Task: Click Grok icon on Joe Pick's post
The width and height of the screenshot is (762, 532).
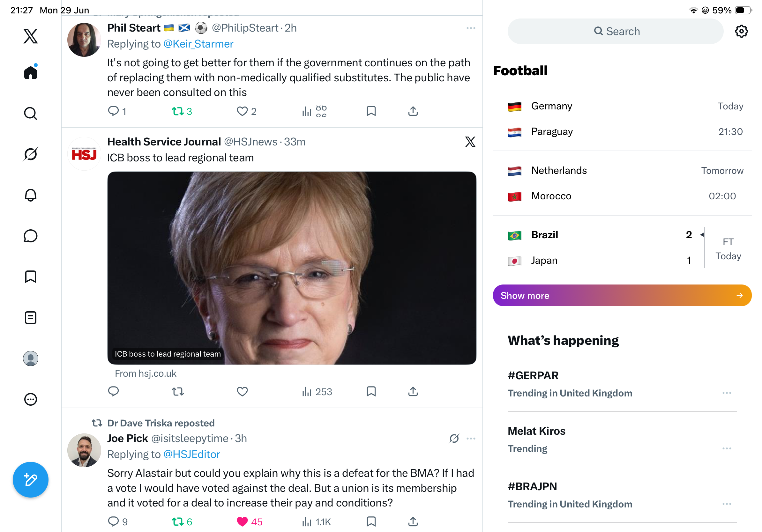Action: [454, 438]
